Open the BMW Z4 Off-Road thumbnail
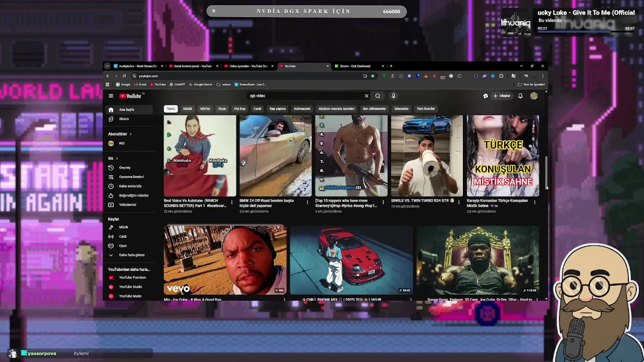The height and width of the screenshot is (362, 644). (x=275, y=155)
